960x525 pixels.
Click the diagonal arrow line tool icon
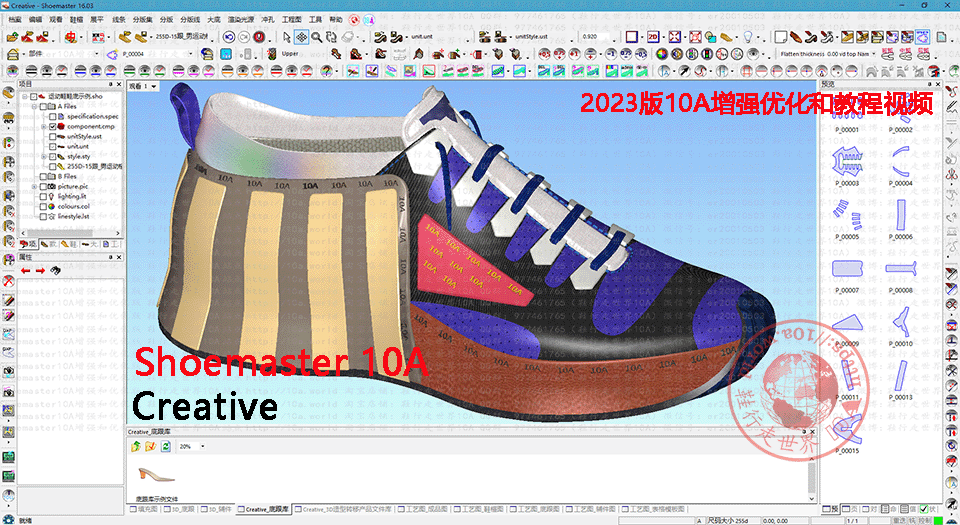[x=683, y=71]
